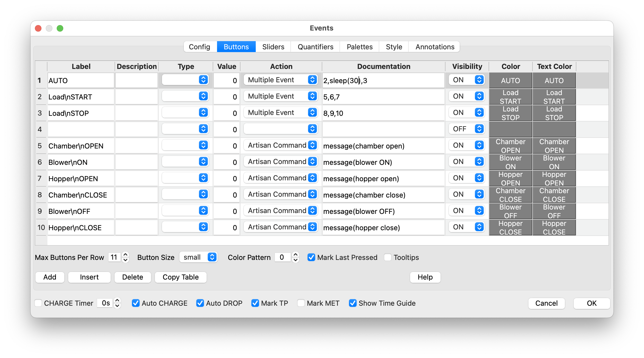Image resolution: width=644 pixels, height=358 pixels.
Task: Enable the Tooltips checkbox
Action: click(x=387, y=257)
